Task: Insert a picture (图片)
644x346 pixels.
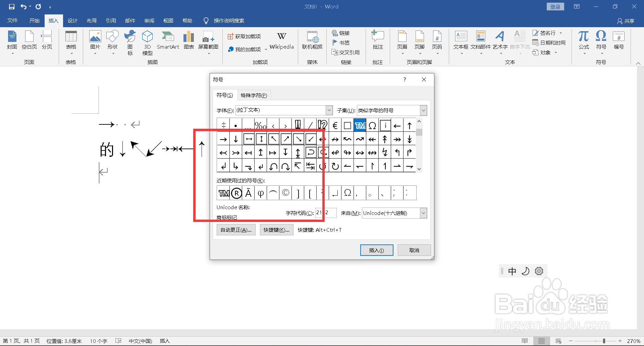Action: coord(95,43)
